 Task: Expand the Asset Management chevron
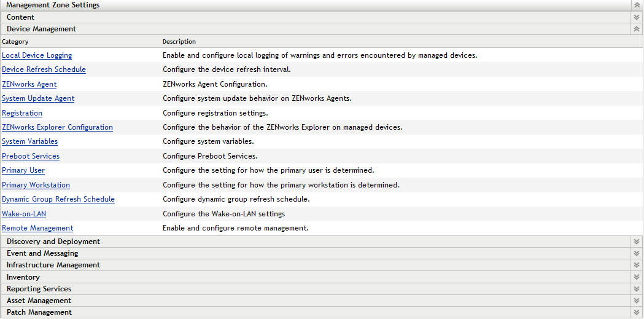[x=637, y=301]
